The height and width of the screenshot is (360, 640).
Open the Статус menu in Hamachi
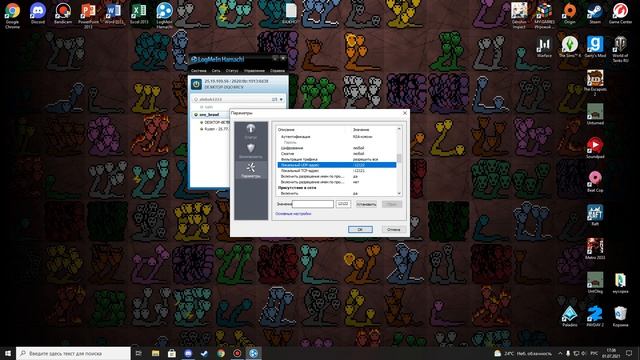(x=232, y=71)
